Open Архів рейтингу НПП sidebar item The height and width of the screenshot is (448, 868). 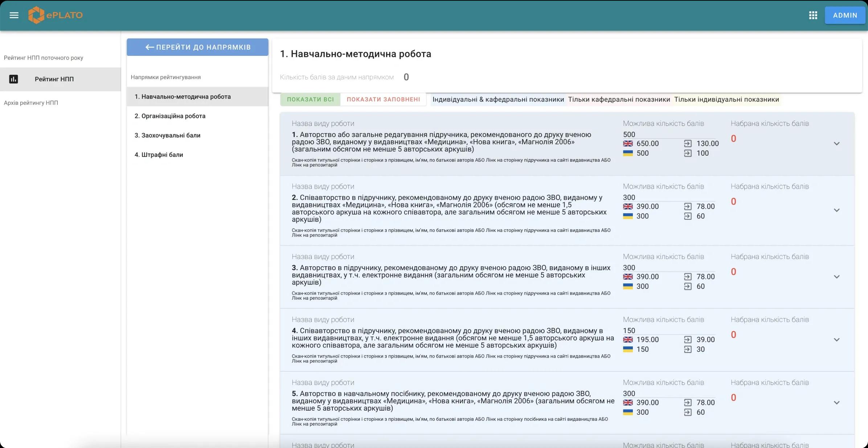[31, 103]
